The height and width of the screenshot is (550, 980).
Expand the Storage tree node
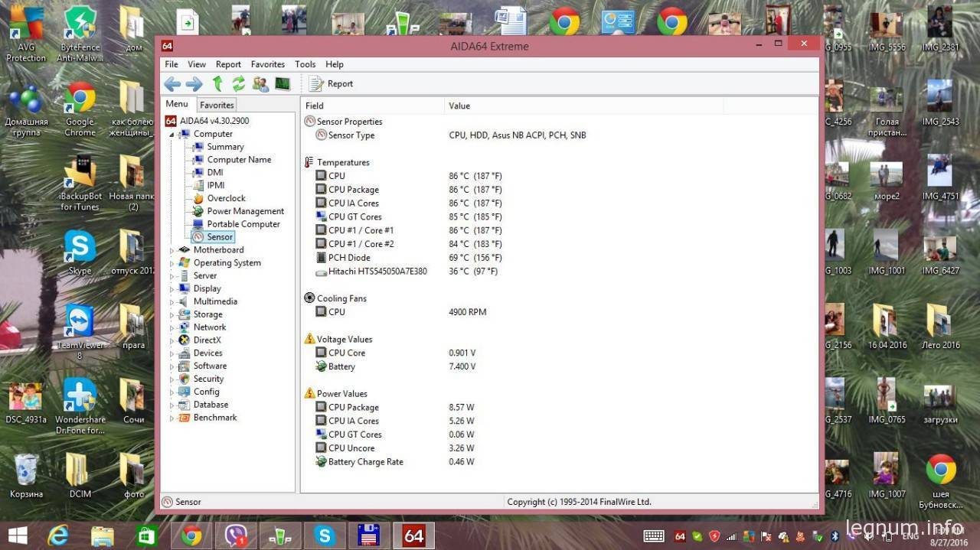(x=171, y=314)
